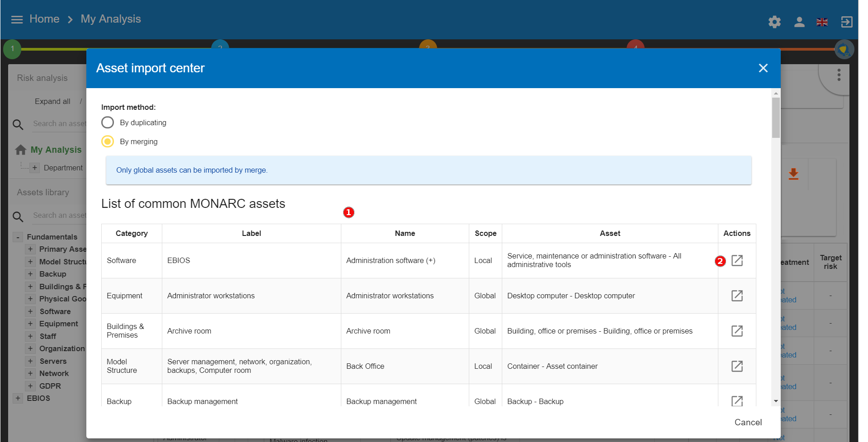
Task: Import the Archive room asset
Action: click(x=737, y=331)
